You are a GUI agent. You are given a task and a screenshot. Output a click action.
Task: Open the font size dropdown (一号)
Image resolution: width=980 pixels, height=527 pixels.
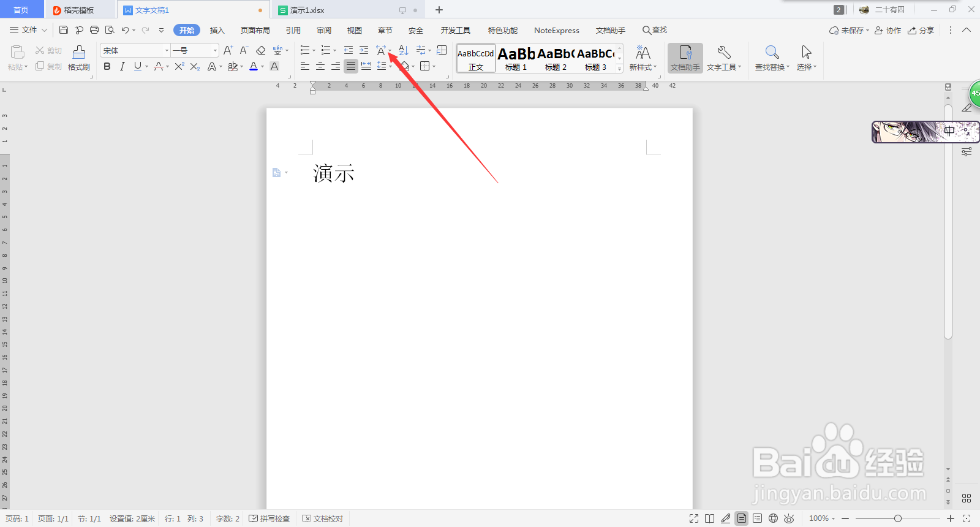pos(215,50)
